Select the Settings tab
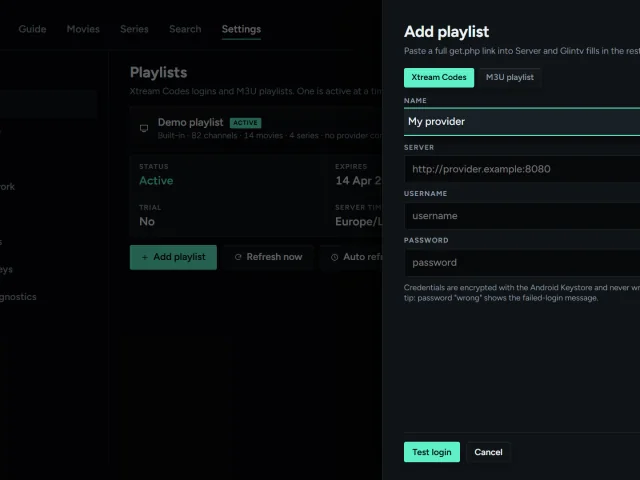 coord(241,29)
